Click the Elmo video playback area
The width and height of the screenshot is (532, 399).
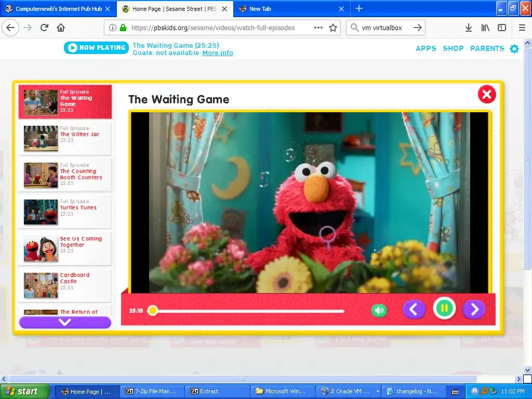[310, 203]
